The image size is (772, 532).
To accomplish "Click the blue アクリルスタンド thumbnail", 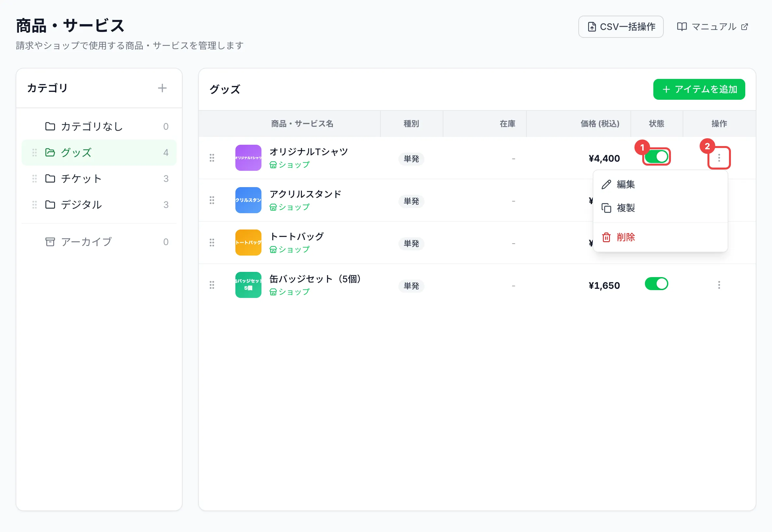I will (248, 200).
